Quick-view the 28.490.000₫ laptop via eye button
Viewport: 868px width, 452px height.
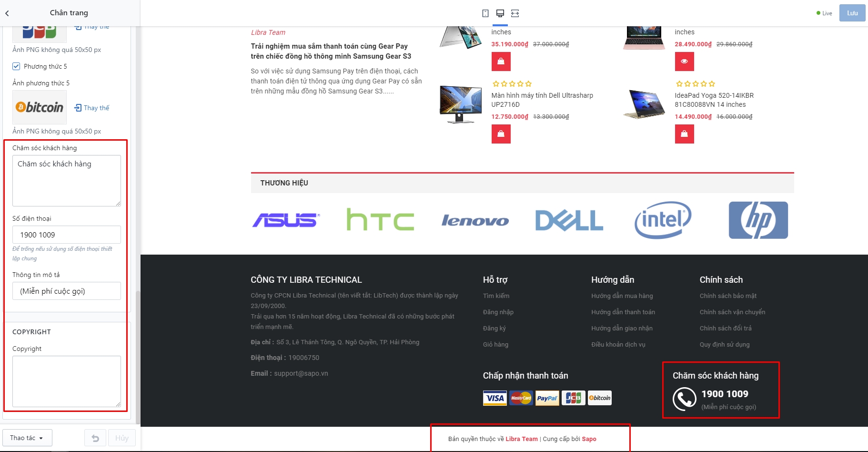[684, 62]
